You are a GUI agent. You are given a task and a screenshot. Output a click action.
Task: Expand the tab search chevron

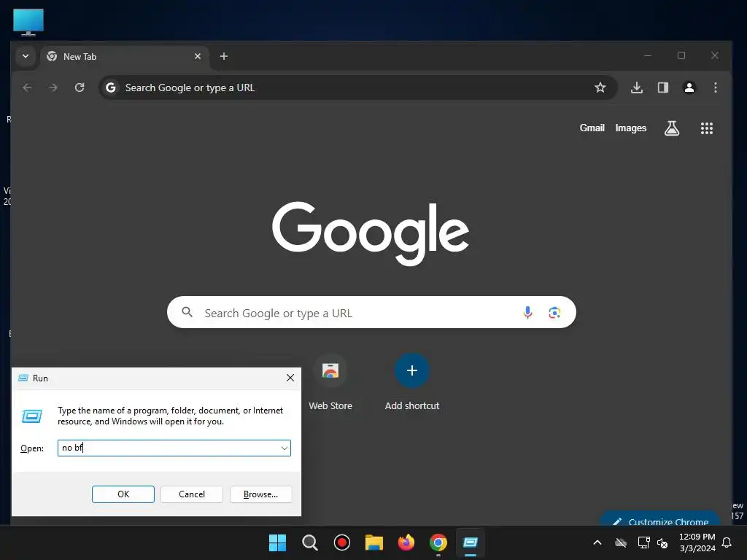click(x=26, y=56)
